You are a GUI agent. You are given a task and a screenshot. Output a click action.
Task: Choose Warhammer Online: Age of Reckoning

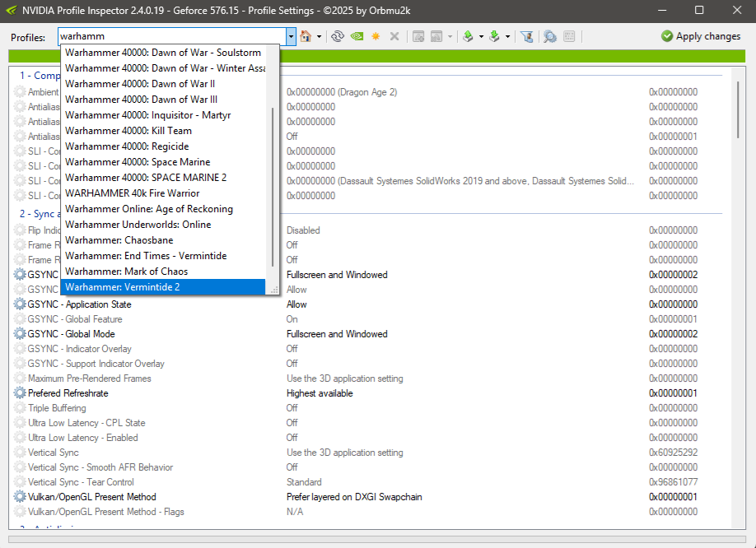(163, 209)
